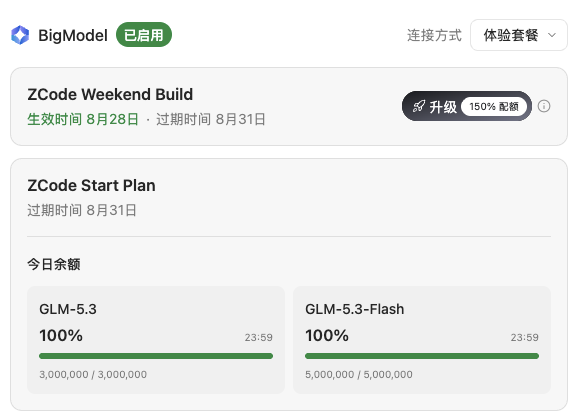
Task: Click the BigModel provider name
Action: coord(73,35)
